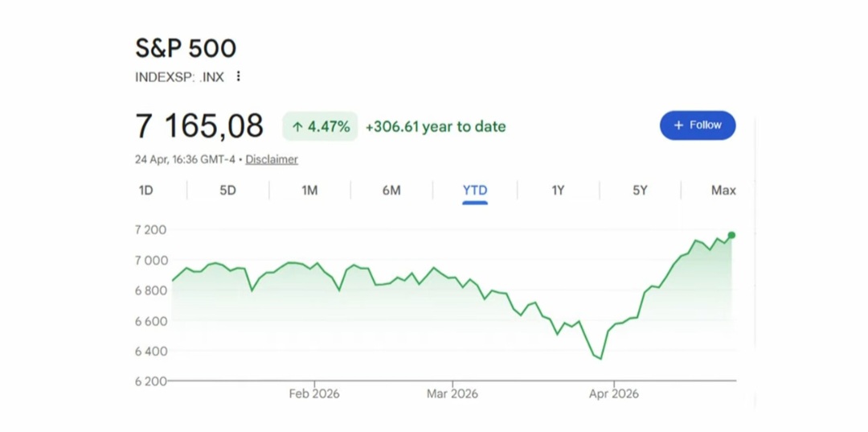Open the Disclaimer link

click(x=272, y=159)
